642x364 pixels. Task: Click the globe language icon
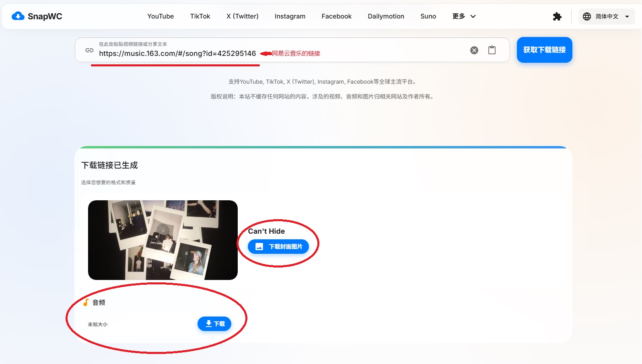coord(587,16)
